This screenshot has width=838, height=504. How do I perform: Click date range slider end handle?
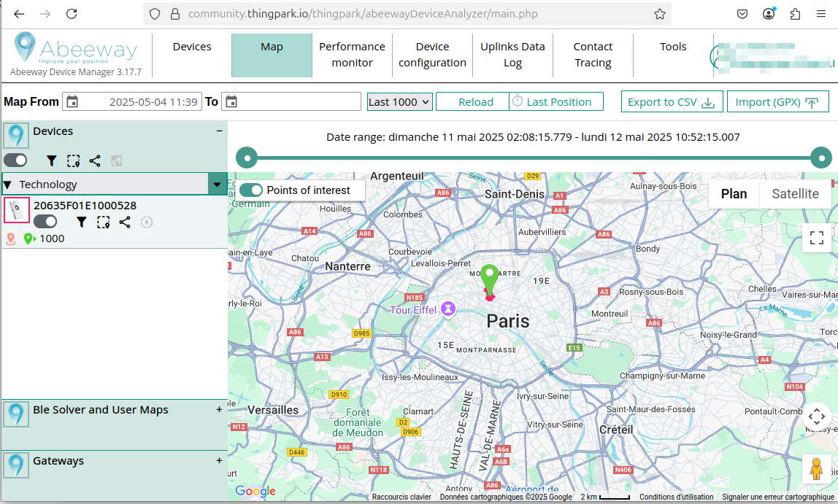click(x=821, y=158)
